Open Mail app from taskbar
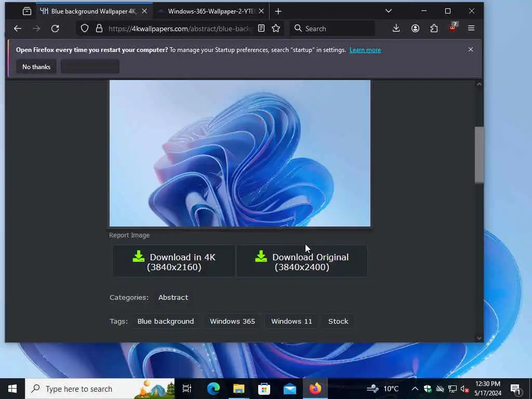This screenshot has height=399, width=532. tap(290, 389)
